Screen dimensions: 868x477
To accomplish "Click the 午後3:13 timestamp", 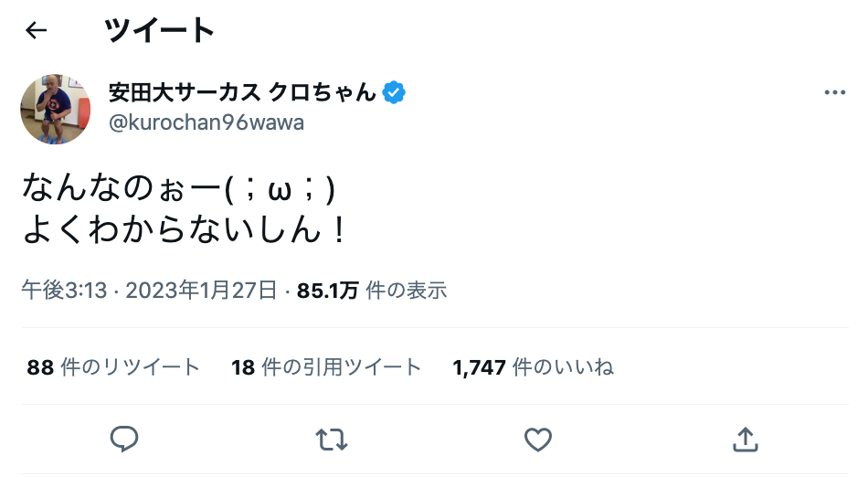I will click(x=64, y=291).
